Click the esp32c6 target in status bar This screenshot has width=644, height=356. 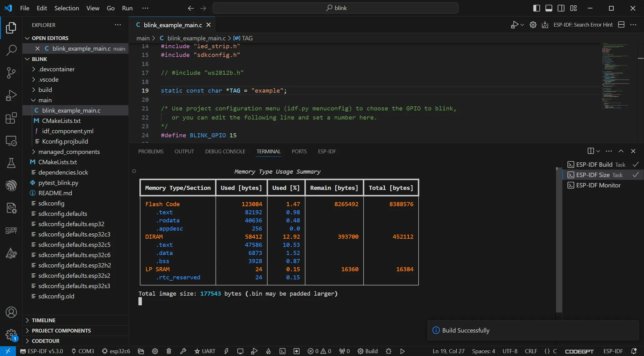coord(116,351)
